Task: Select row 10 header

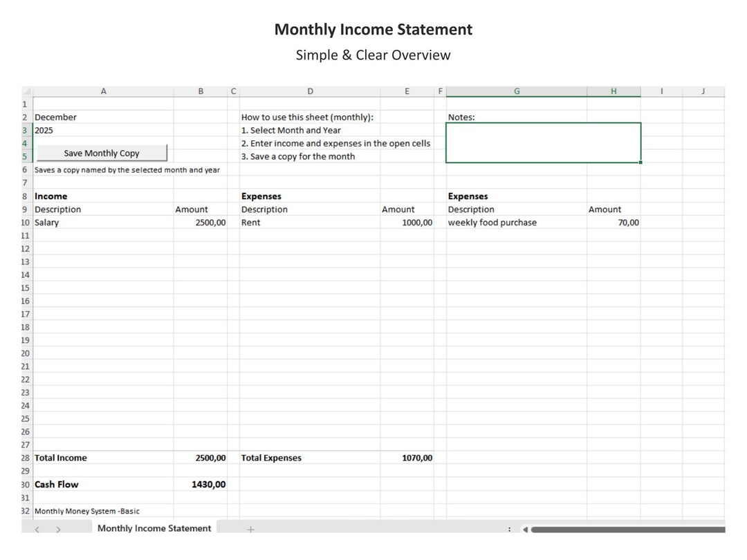Action: (x=26, y=223)
